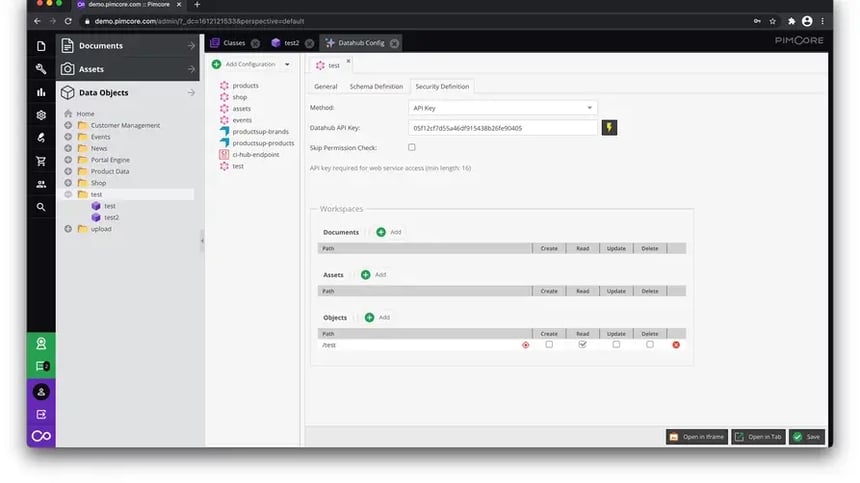The image size is (860, 483).
Task: Switch to the Classes tab
Action: pos(234,43)
